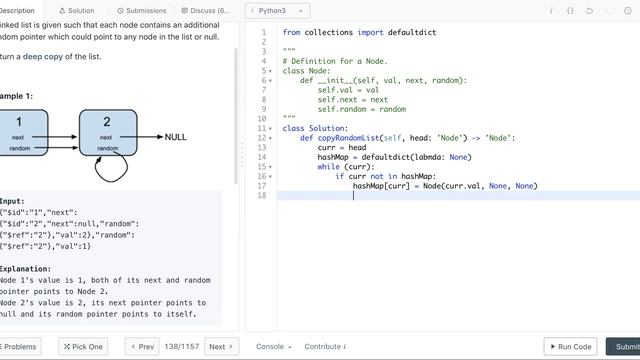Collapse if block fold at line 16
Viewport: 640px width, 360px height.
[x=270, y=177]
